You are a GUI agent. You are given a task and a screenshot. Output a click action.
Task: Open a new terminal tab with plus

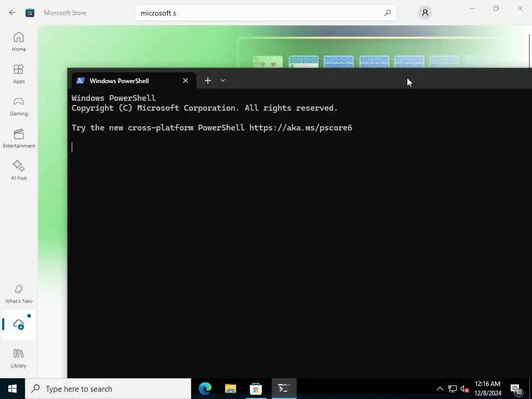208,81
